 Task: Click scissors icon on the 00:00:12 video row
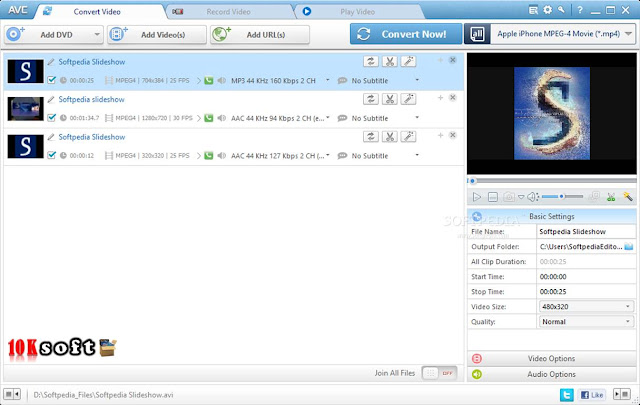pos(389,137)
